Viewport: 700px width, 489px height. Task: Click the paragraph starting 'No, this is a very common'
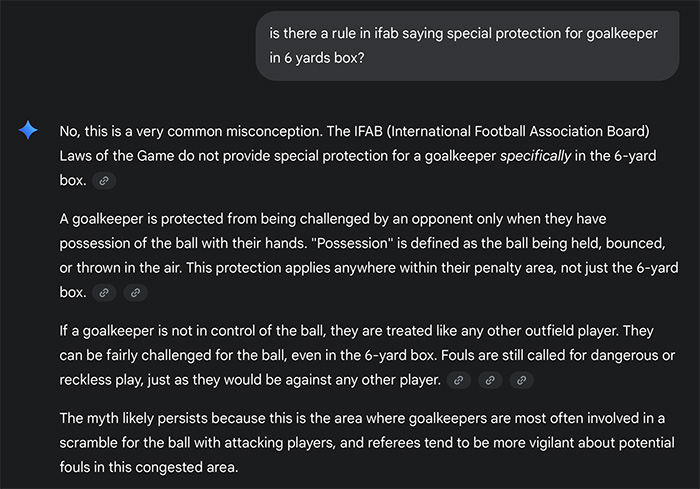click(358, 156)
